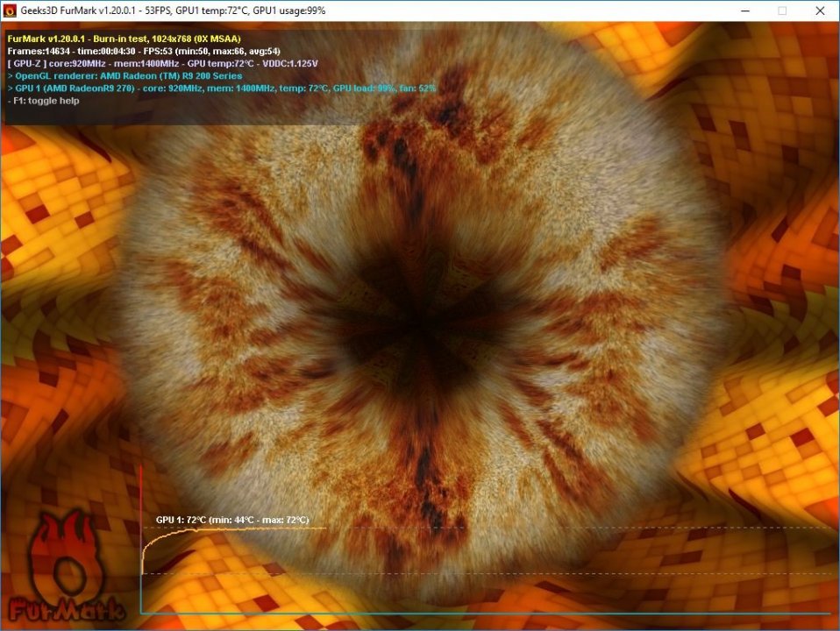Click the title text "Geeks3D FurMark v1.20.0.1"
Viewport: 840px width, 631px height.
(79, 11)
